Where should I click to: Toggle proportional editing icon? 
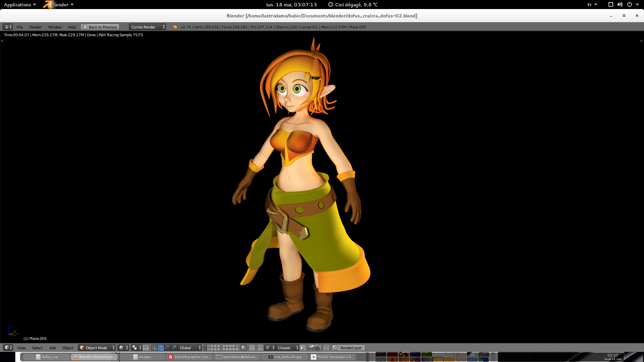252,348
